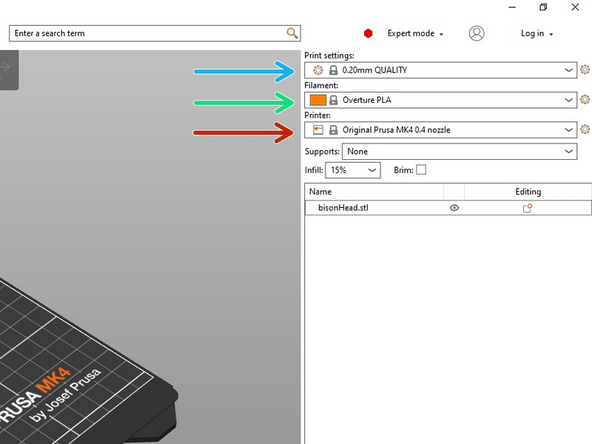The image size is (592, 444).
Task: Enable the Brim checkbox
Action: coord(421,170)
